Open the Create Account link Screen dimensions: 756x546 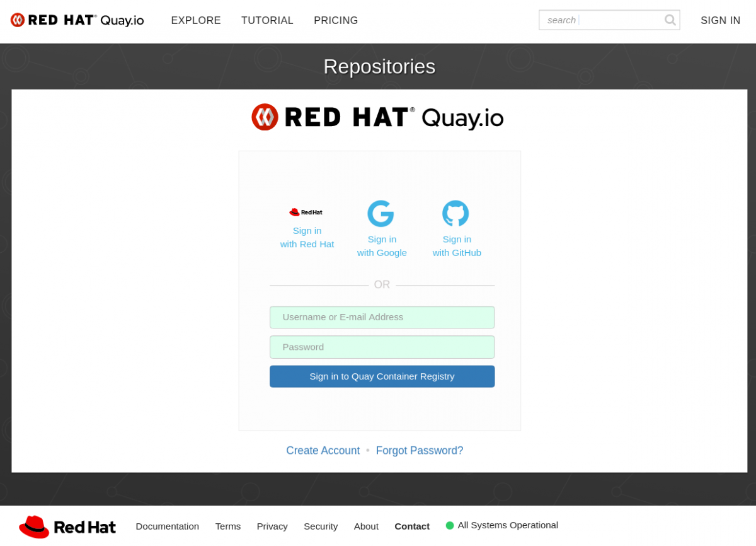pyautogui.click(x=323, y=450)
